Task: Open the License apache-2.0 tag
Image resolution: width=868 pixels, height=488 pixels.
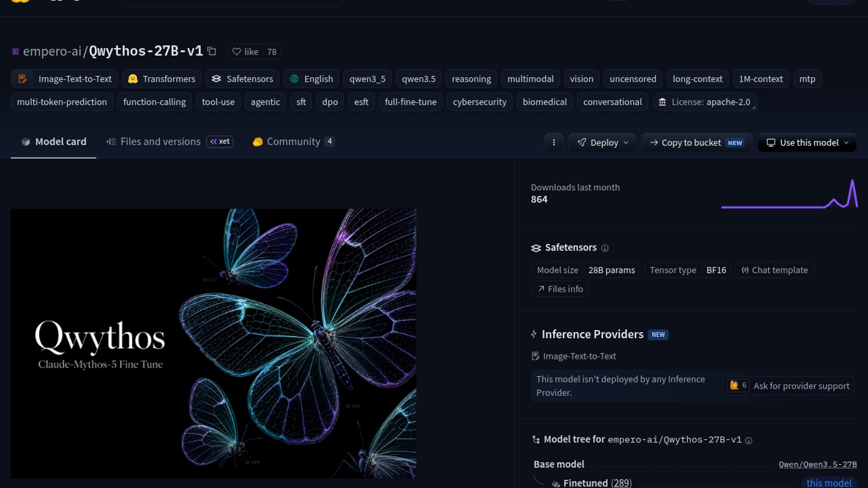Action: point(704,102)
